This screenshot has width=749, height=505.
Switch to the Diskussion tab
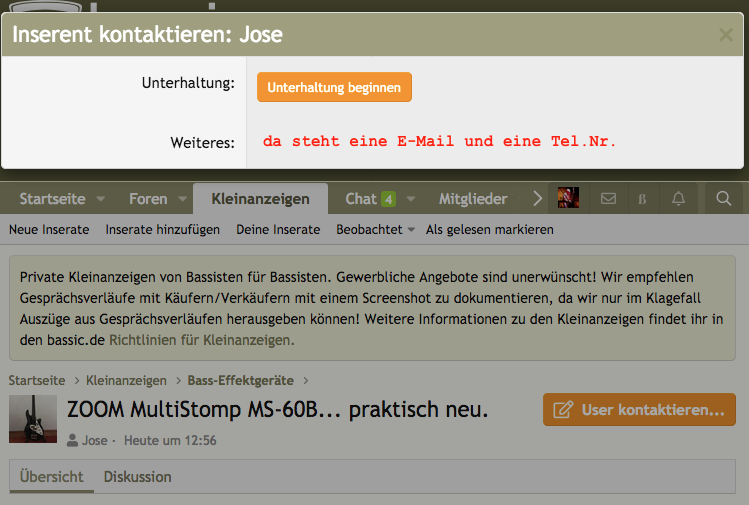tap(138, 476)
